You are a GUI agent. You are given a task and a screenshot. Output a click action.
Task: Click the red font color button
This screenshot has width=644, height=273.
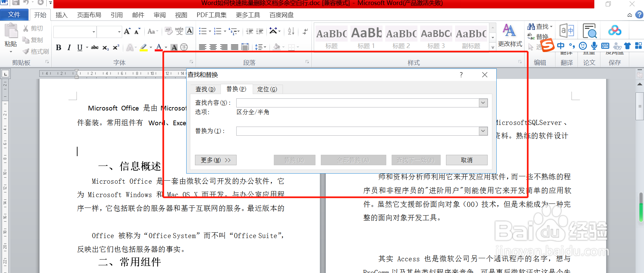[x=159, y=47]
